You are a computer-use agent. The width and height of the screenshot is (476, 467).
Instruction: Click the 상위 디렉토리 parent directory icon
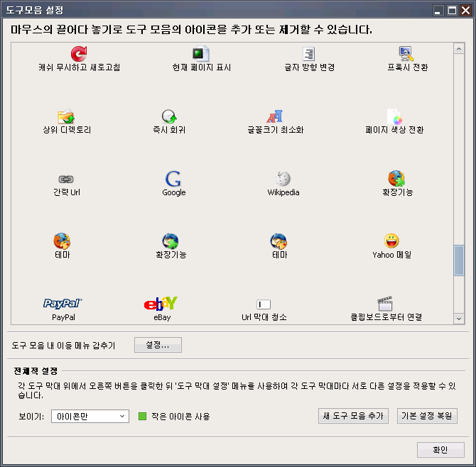(66, 116)
